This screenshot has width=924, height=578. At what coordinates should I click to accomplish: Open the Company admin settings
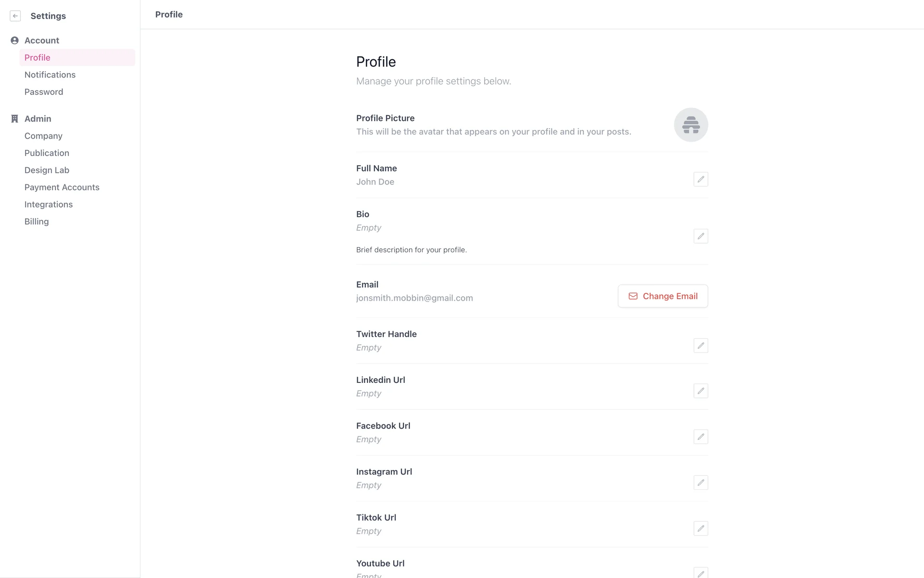click(43, 136)
